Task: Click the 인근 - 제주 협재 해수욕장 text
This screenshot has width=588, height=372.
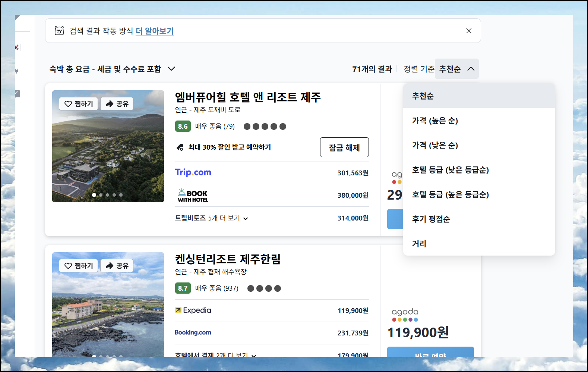Action: [211, 272]
